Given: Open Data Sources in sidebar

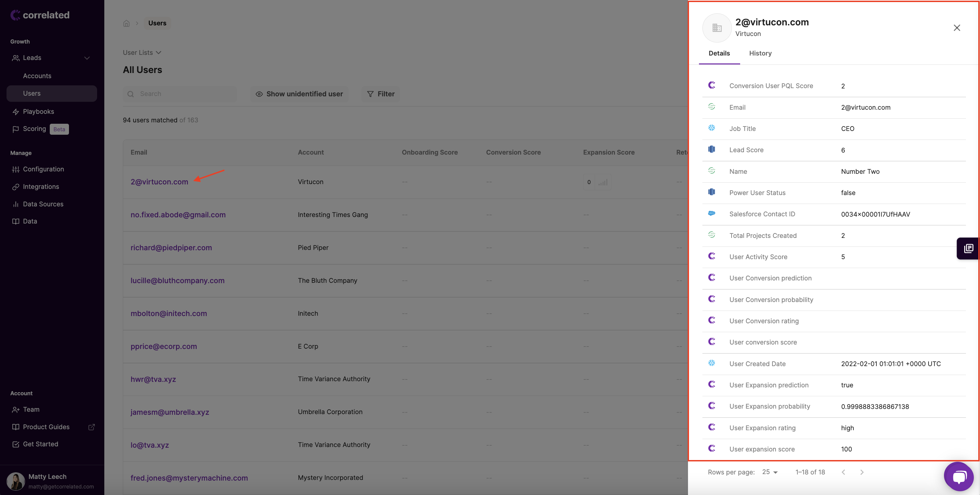Looking at the screenshot, I should (x=43, y=204).
